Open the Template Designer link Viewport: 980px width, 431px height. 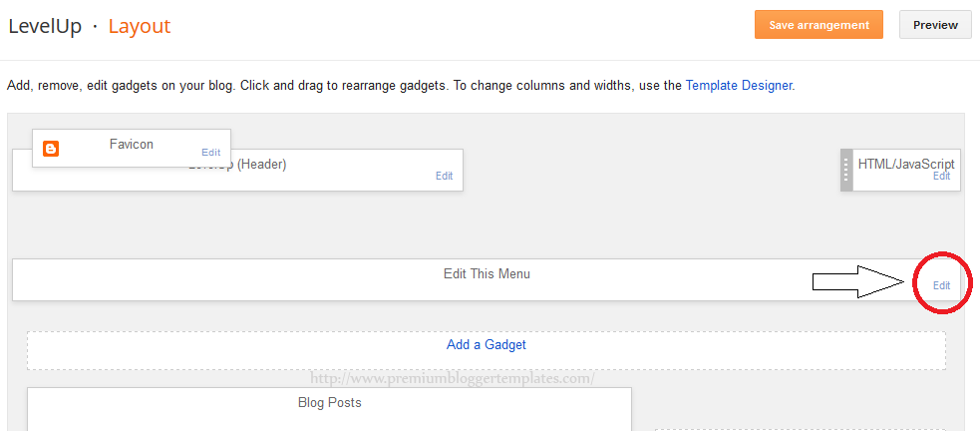pos(739,85)
